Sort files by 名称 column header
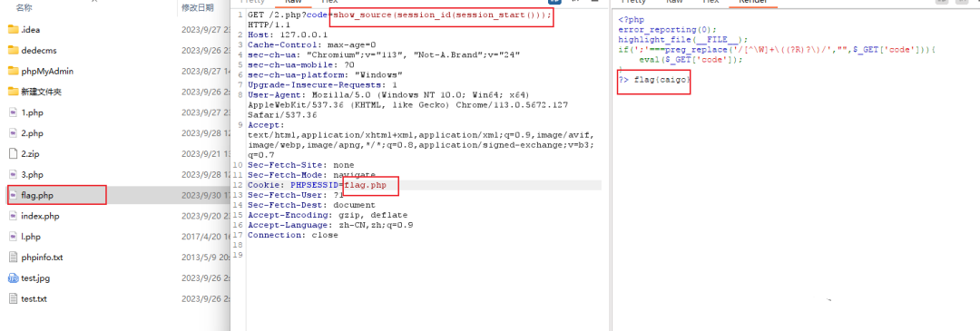The height and width of the screenshot is (331, 980). point(24,8)
